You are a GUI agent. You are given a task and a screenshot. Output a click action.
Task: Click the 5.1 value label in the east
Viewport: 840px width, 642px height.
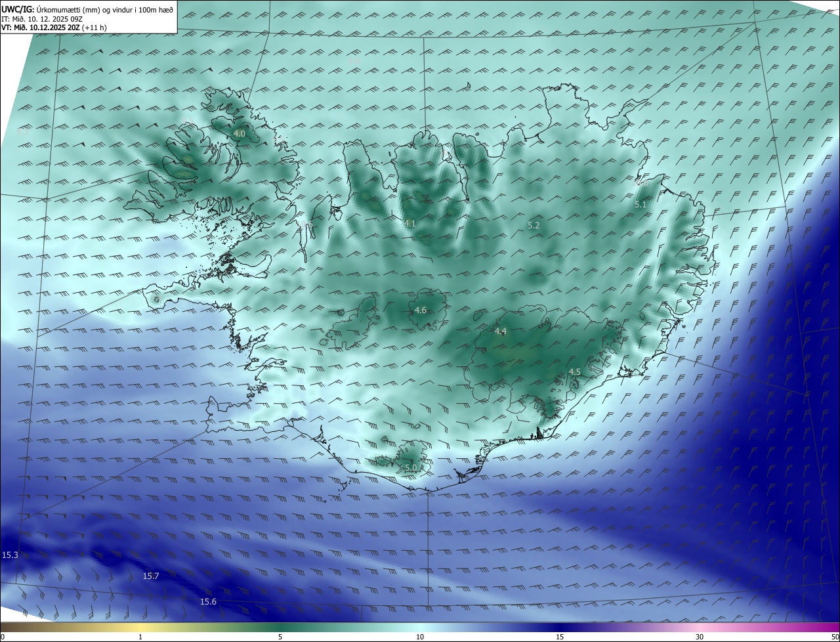click(x=641, y=205)
